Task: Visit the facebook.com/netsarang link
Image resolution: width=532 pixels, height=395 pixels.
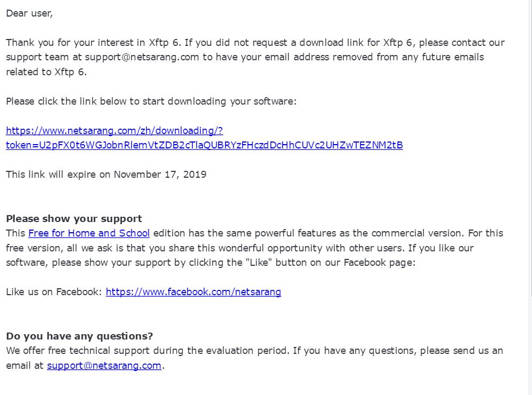Action: pyautogui.click(x=193, y=292)
